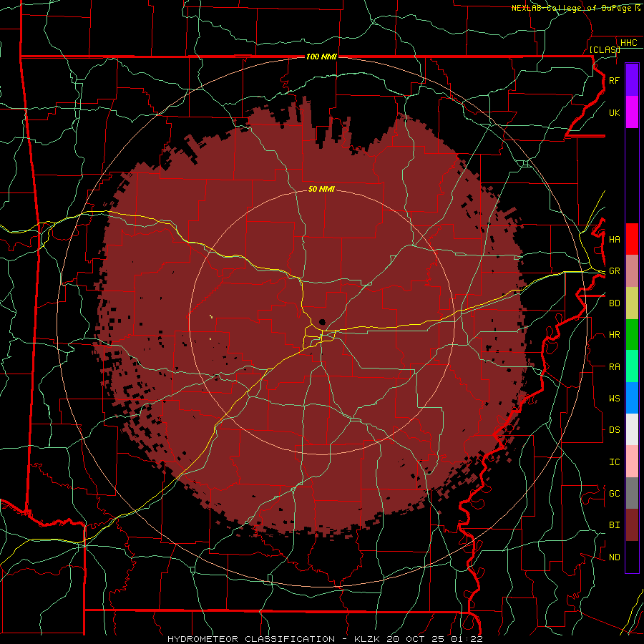Click the UK legend label
The width and height of the screenshot is (644, 644).
coord(615,112)
